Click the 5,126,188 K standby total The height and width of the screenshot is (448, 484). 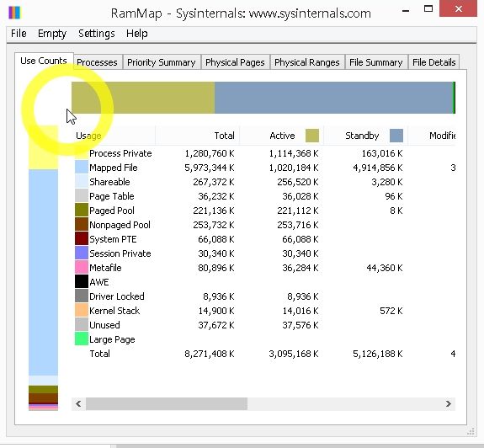[378, 354]
